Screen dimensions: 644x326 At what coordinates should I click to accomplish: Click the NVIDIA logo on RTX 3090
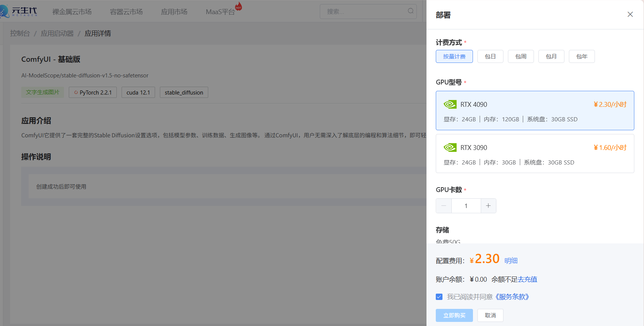(x=450, y=148)
